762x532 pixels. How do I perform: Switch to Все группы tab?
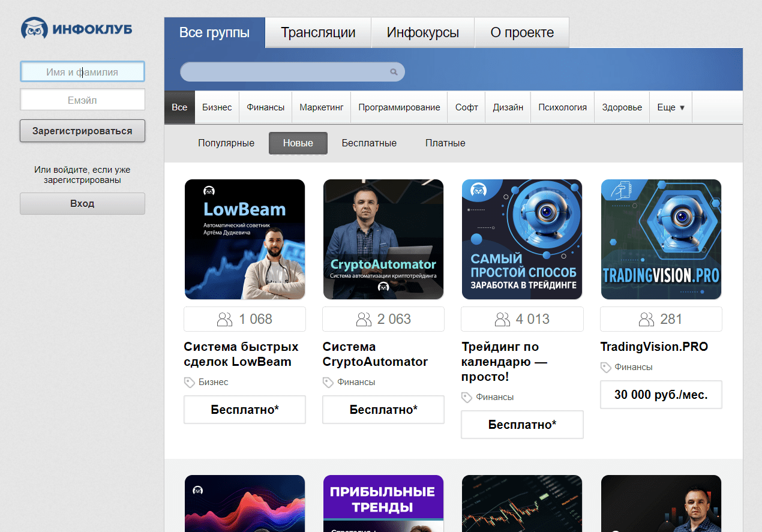(x=214, y=32)
